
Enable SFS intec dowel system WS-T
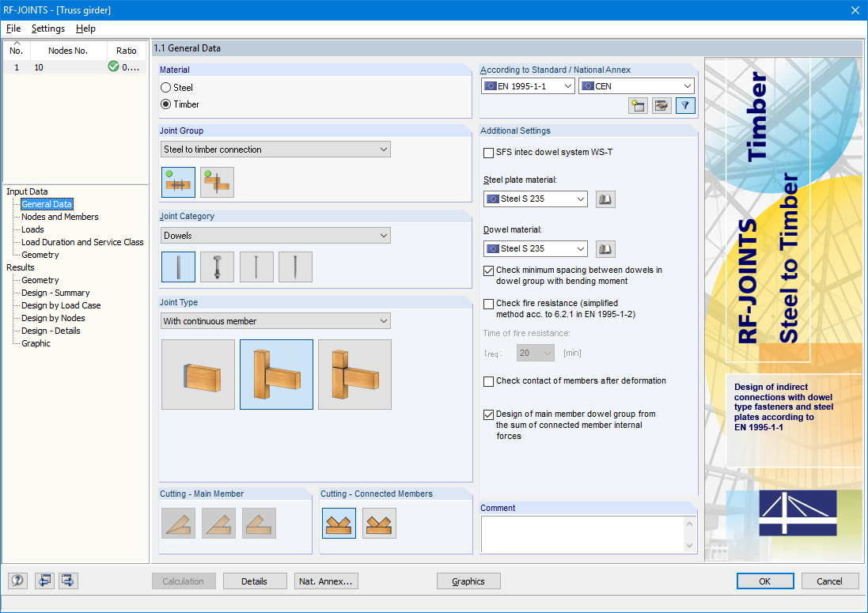[488, 153]
